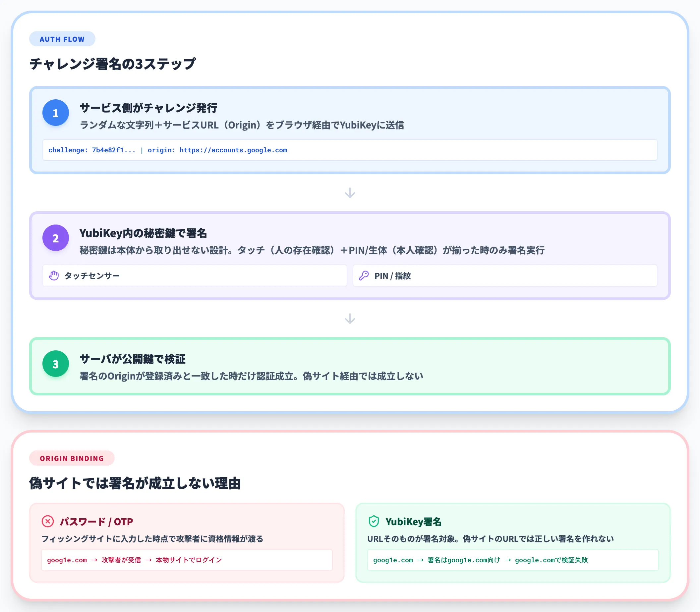Click the PIN / 指紋 label

[x=393, y=276]
